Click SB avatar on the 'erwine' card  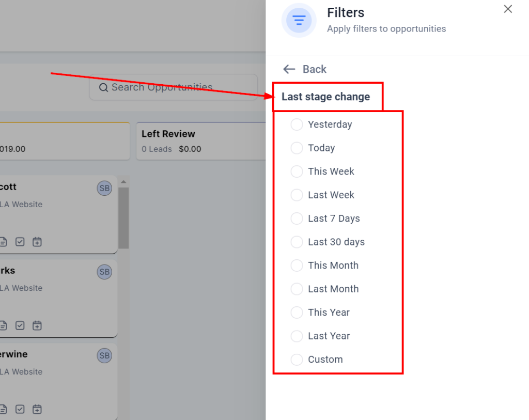click(104, 355)
